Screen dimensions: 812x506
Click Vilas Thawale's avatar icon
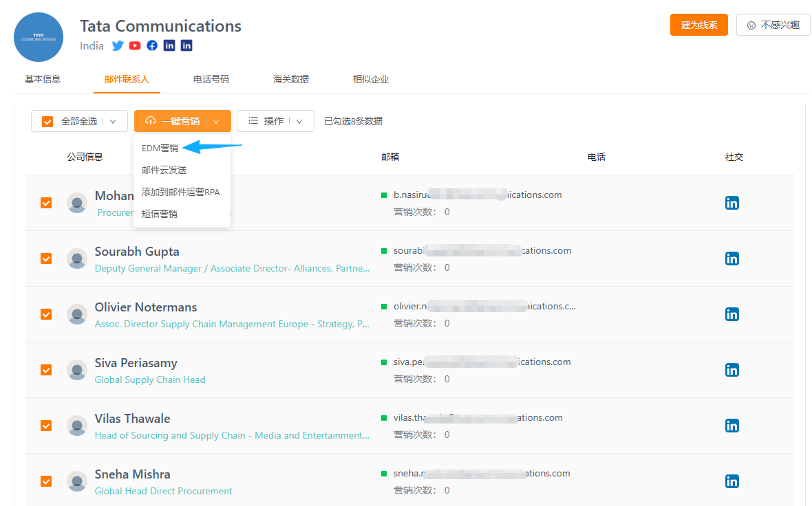[77, 426]
